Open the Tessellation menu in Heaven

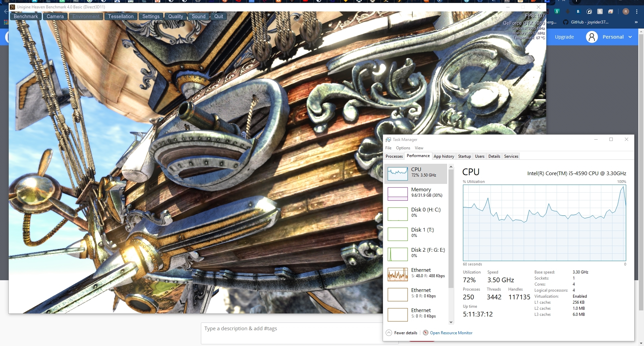point(121,16)
